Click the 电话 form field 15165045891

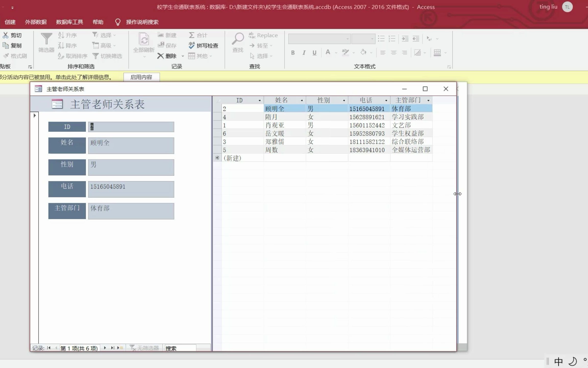[131, 189]
